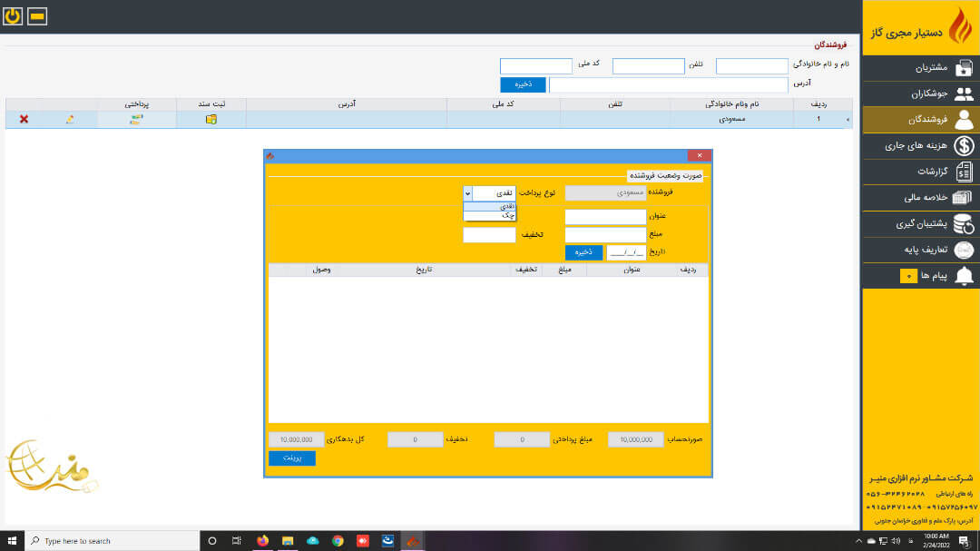Open هزینه های جاری from the sidebar
The height and width of the screenshot is (551, 980).
coord(921,145)
